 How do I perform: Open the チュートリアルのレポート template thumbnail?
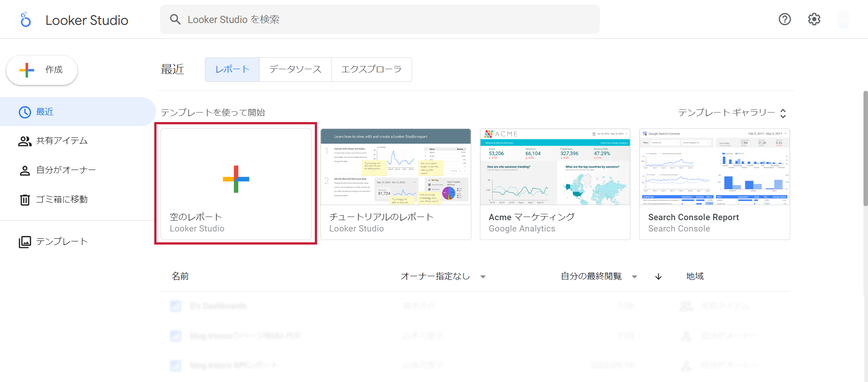pos(396,167)
